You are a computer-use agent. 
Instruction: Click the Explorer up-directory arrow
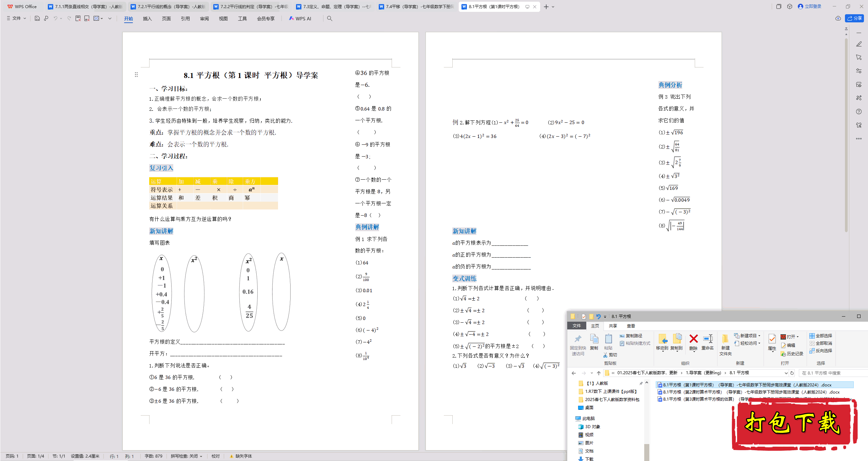599,373
